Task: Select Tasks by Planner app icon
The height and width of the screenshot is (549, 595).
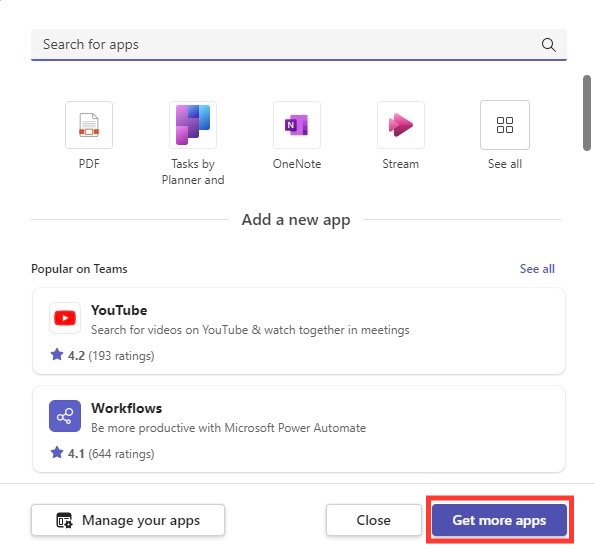Action: (193, 125)
